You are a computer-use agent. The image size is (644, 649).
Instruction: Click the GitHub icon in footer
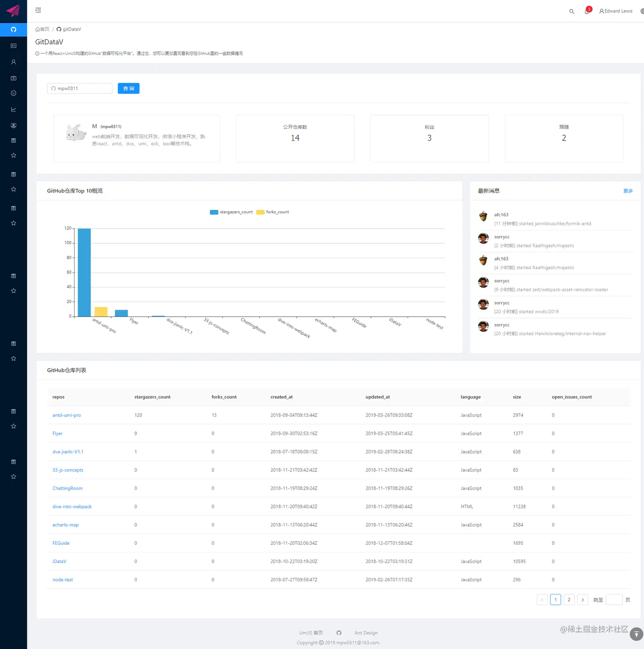point(339,633)
